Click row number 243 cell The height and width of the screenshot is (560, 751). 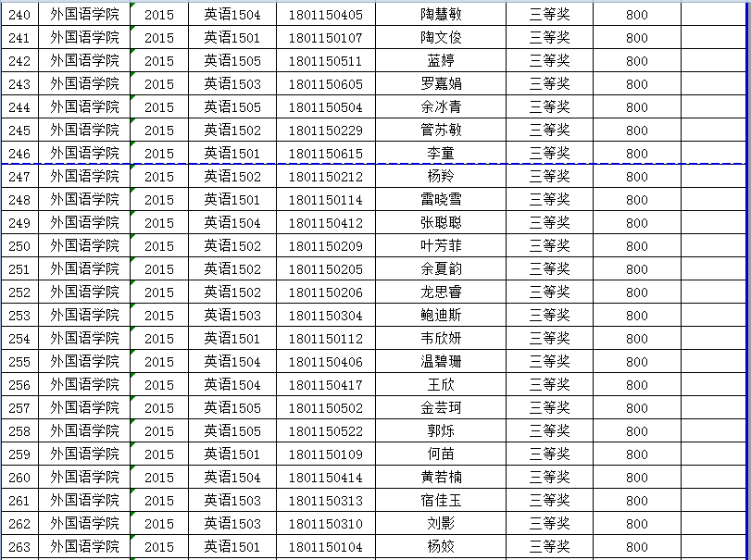tap(19, 84)
